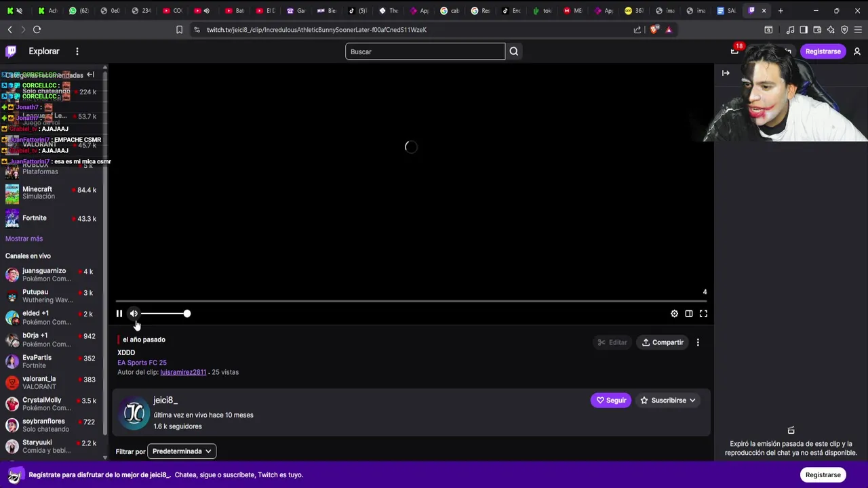Open clip author luisramirez2811 link
The image size is (868, 488).
pos(183,372)
